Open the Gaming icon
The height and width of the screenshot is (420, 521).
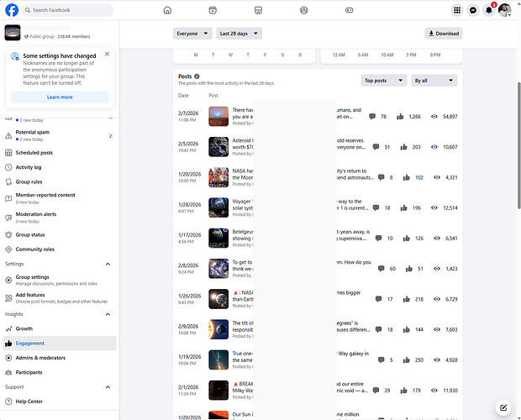click(349, 10)
